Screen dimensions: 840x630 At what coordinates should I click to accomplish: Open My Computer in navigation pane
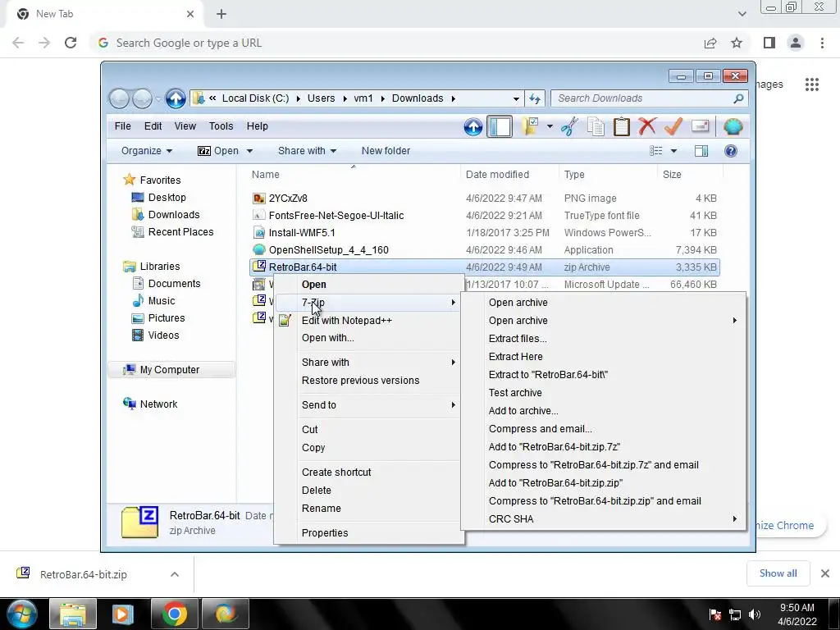coord(171,370)
